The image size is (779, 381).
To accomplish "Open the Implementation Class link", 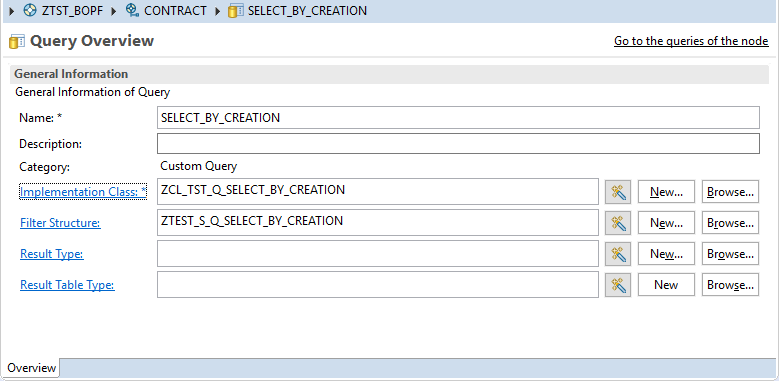I will point(83,192).
